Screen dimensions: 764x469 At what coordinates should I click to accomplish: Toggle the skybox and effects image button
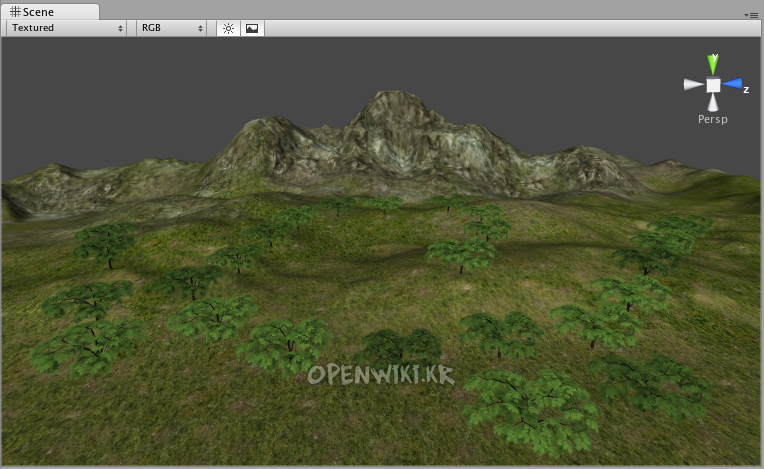(252, 28)
